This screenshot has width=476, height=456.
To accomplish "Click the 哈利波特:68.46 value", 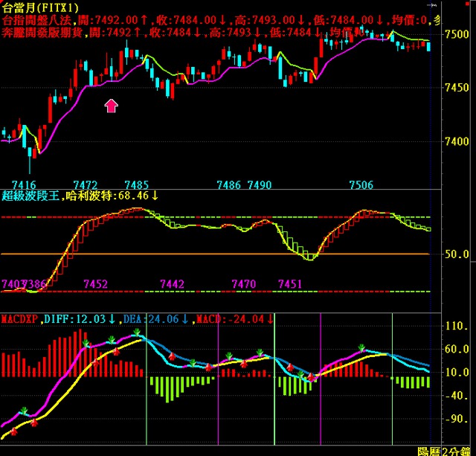I will pyautogui.click(x=112, y=196).
